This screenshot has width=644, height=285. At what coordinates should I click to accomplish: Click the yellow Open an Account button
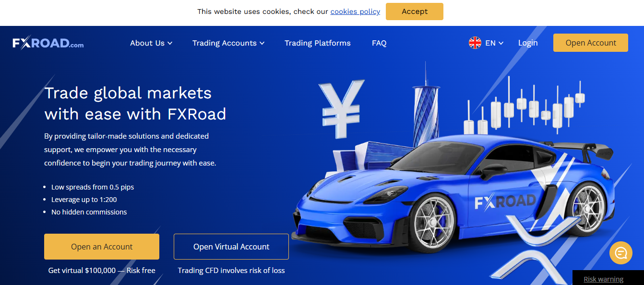[x=102, y=247]
